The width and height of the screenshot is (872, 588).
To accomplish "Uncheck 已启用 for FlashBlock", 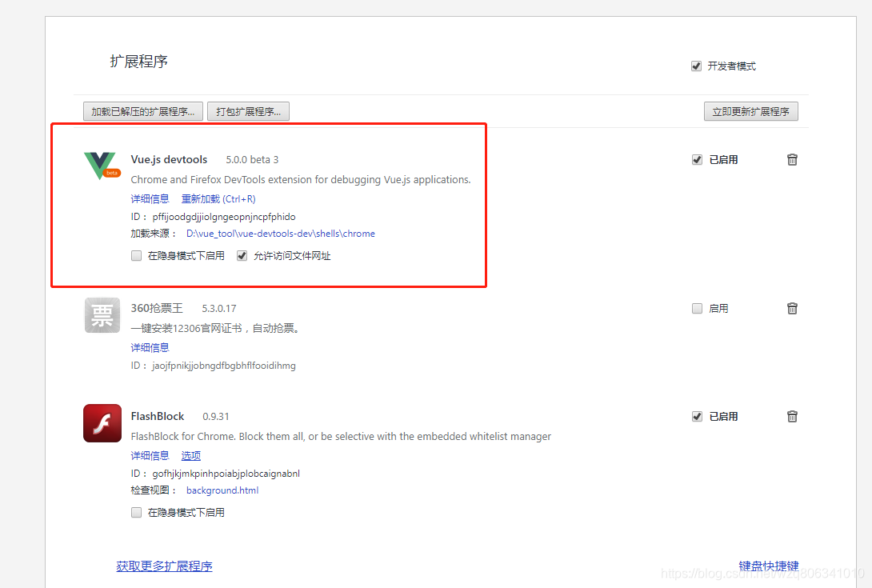I will [697, 416].
